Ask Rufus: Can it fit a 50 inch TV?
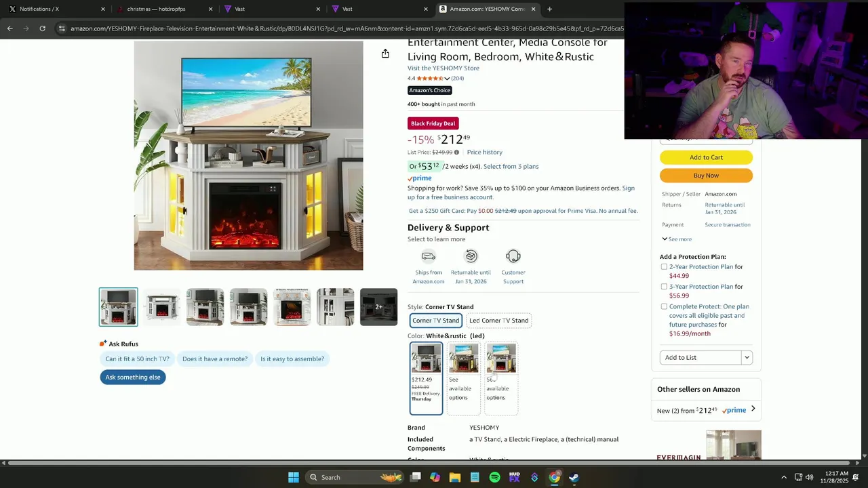 (137, 359)
